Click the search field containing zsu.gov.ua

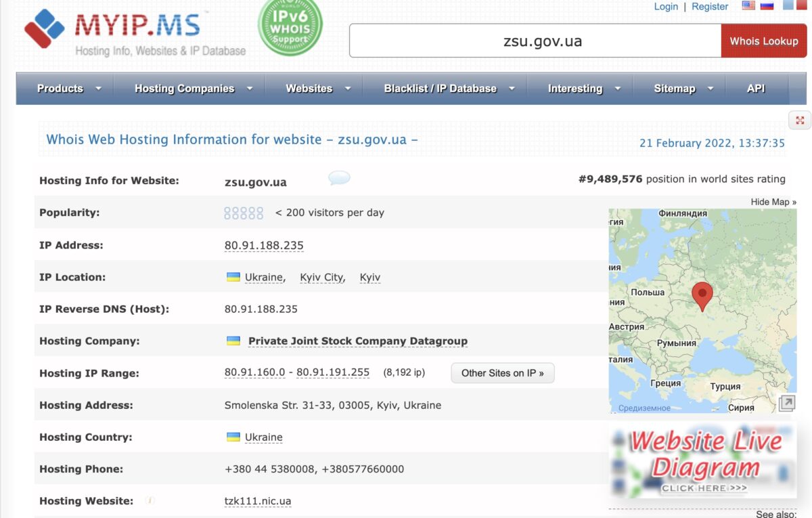pos(535,41)
